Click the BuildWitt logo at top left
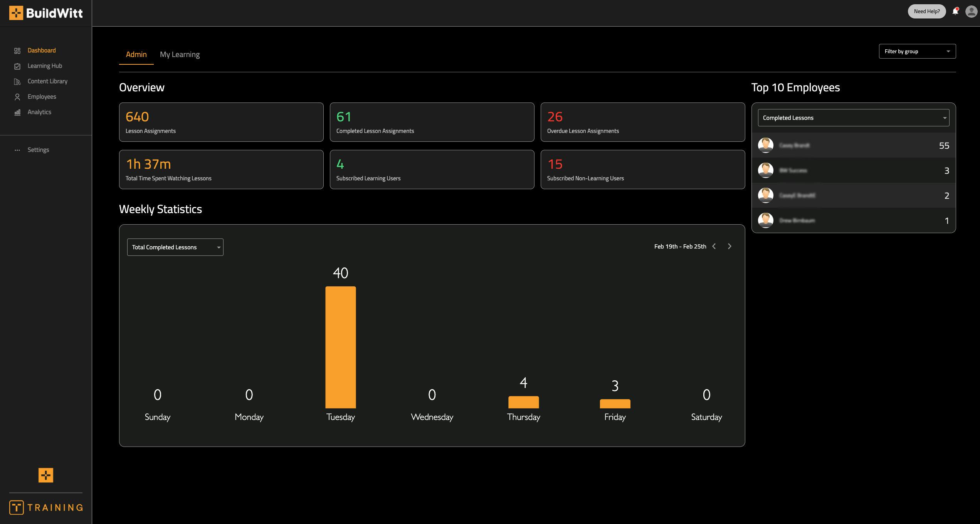The height and width of the screenshot is (524, 980). click(x=46, y=13)
